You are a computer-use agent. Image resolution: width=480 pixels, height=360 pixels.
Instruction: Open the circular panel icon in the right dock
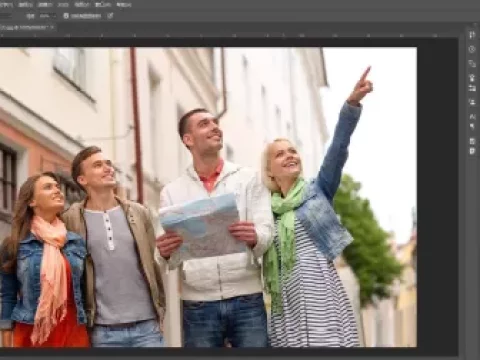(x=472, y=49)
